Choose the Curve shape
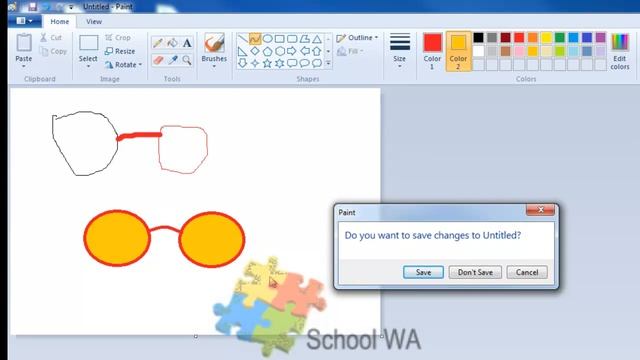The width and height of the screenshot is (640, 360). [x=255, y=39]
